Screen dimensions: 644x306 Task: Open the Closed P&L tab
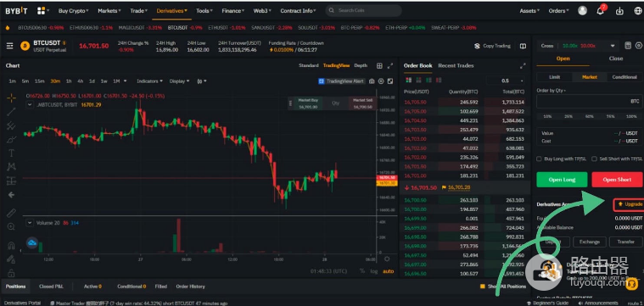coord(51,287)
